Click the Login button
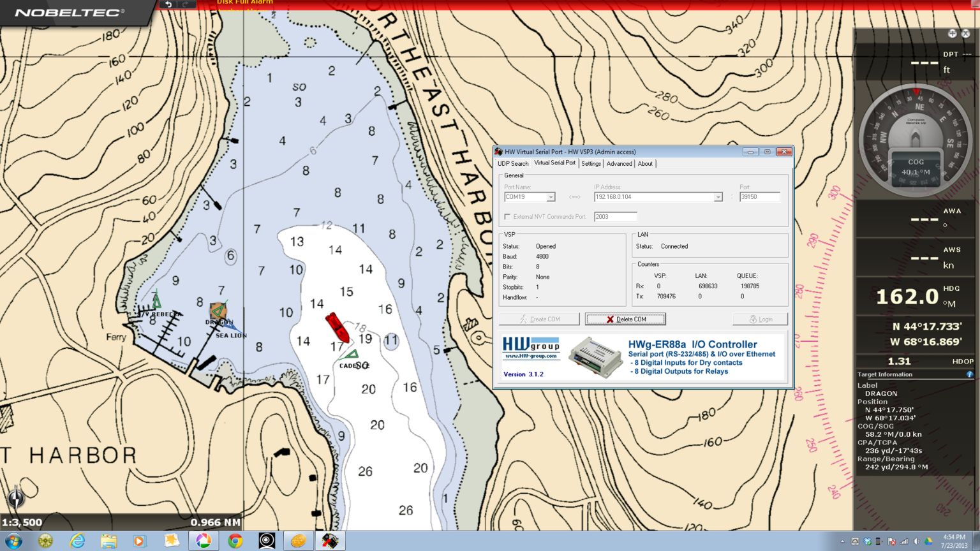The image size is (980, 551). click(x=760, y=319)
